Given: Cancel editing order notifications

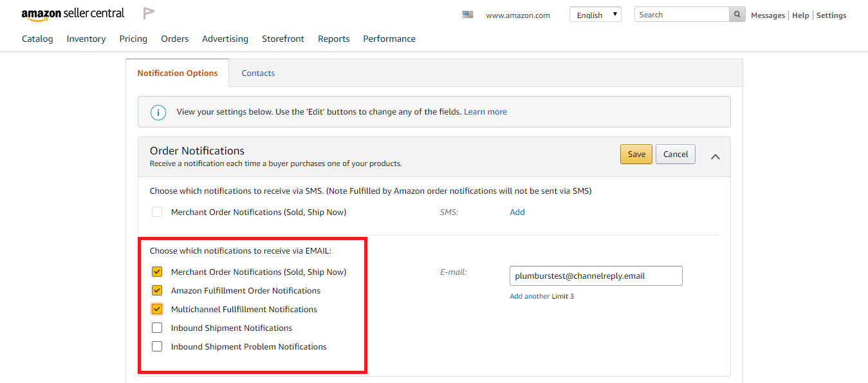Looking at the screenshot, I should click(x=676, y=154).
